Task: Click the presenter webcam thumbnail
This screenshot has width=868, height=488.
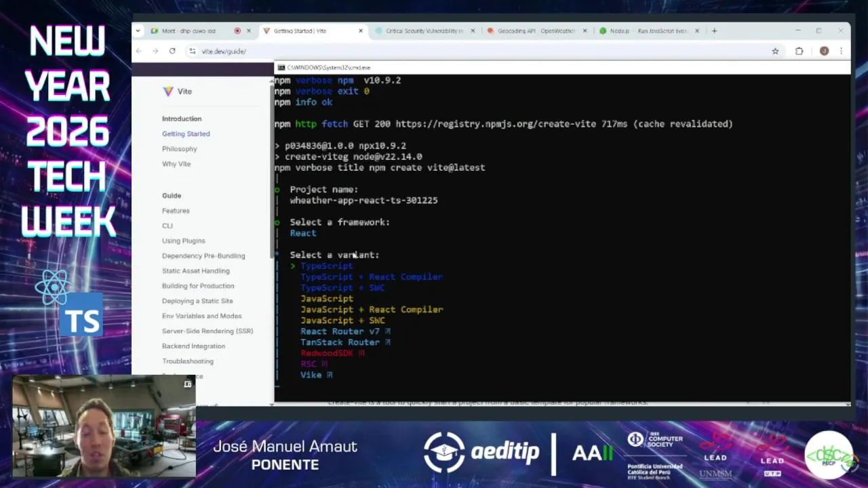Action: (x=104, y=426)
